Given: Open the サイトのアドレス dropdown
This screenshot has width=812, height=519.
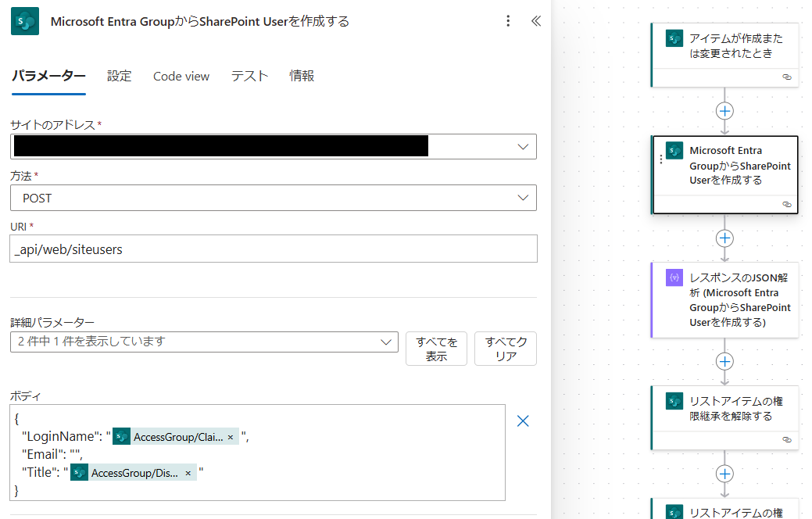Looking at the screenshot, I should click(x=523, y=146).
